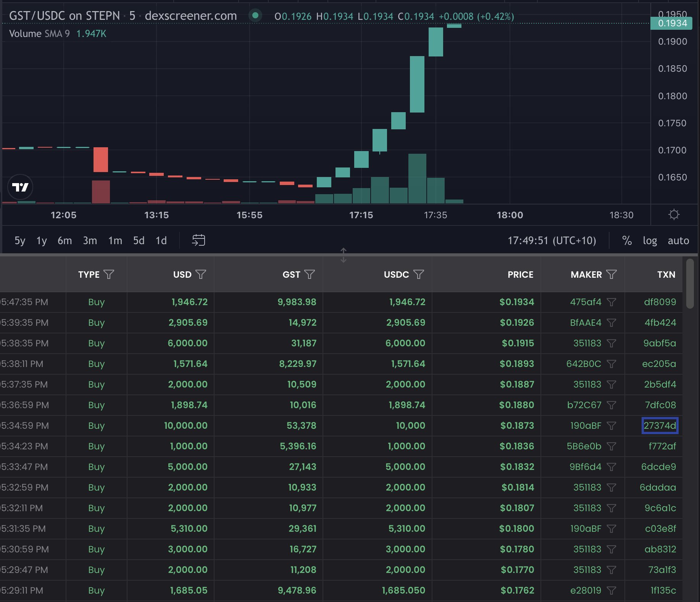
Task: Filter maker 190aBF in 5,310.00 row
Action: click(611, 529)
